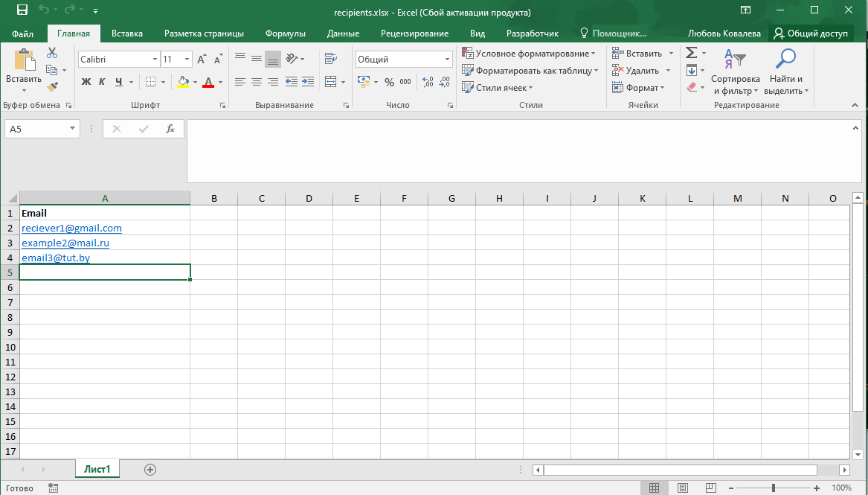This screenshot has width=868, height=495.
Task: Open the reciever1@gmail.com link
Action: pos(71,228)
